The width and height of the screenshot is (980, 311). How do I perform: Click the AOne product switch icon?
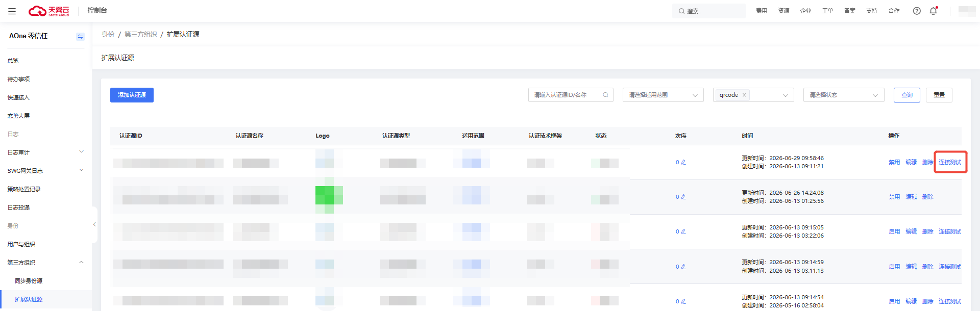(x=80, y=36)
